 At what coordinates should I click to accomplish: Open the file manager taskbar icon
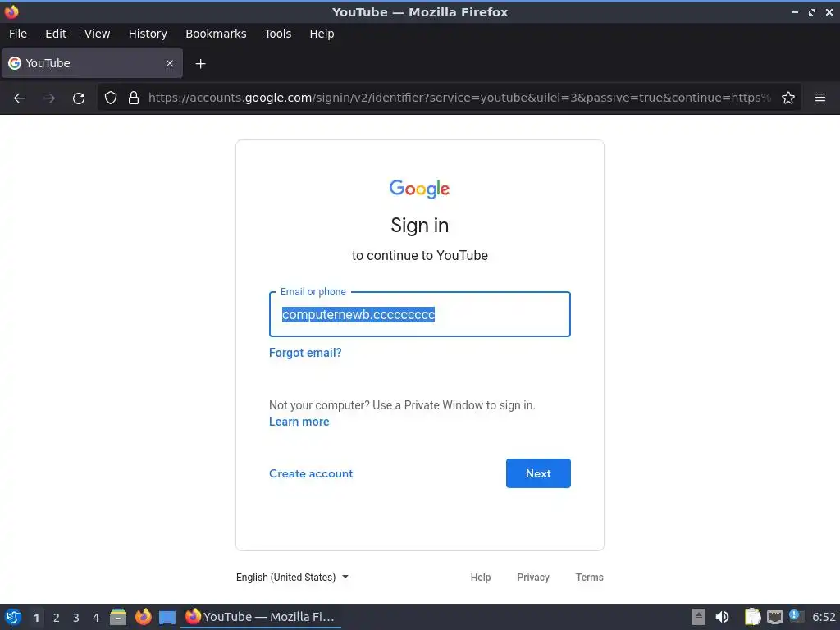click(118, 617)
